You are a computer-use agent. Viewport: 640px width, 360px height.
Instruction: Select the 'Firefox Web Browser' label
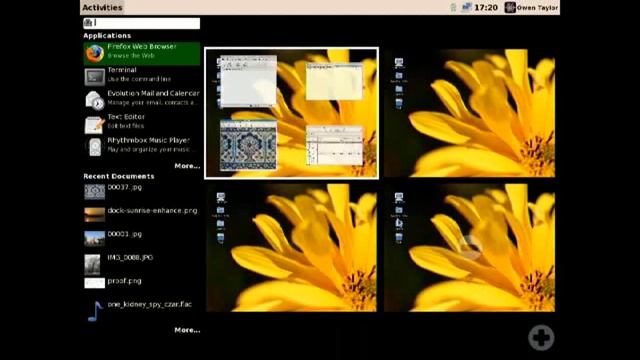pyautogui.click(x=142, y=47)
